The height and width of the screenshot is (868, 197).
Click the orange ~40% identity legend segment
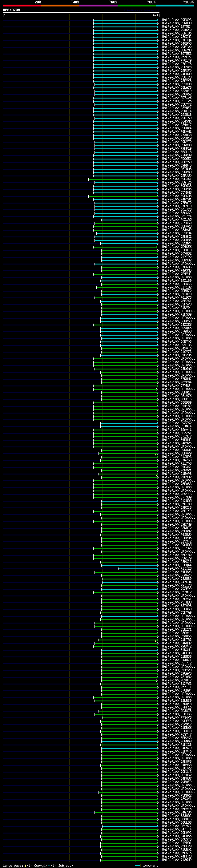(x=60, y=6)
